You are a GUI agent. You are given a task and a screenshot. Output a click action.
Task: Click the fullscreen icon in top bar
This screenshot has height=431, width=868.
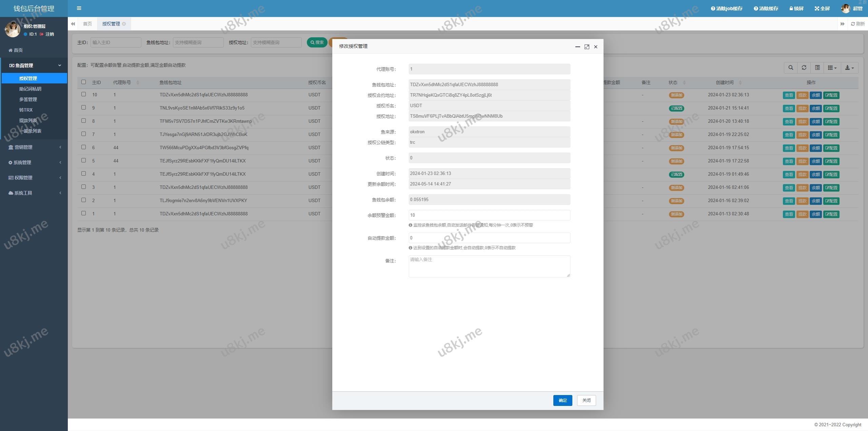822,8
